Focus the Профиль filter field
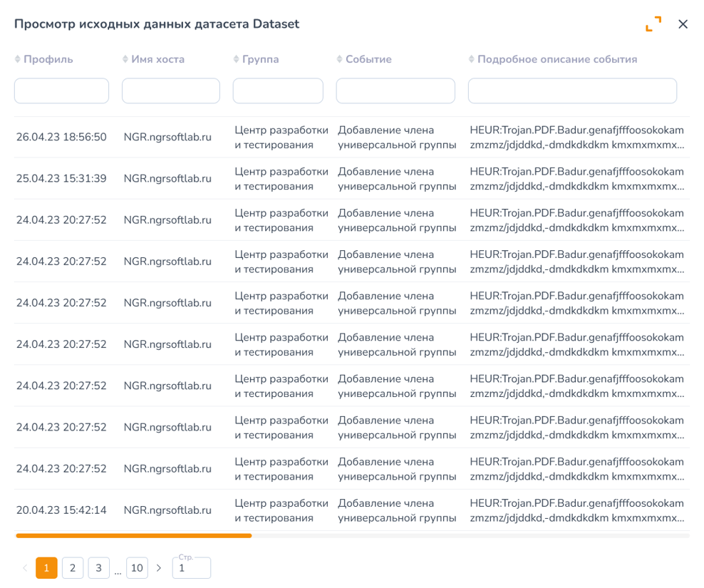 tap(61, 91)
